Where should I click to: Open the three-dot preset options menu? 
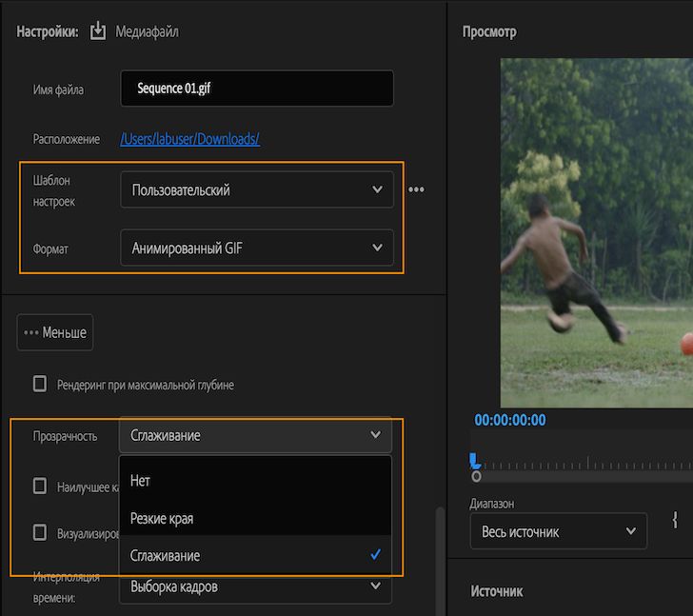click(x=416, y=189)
